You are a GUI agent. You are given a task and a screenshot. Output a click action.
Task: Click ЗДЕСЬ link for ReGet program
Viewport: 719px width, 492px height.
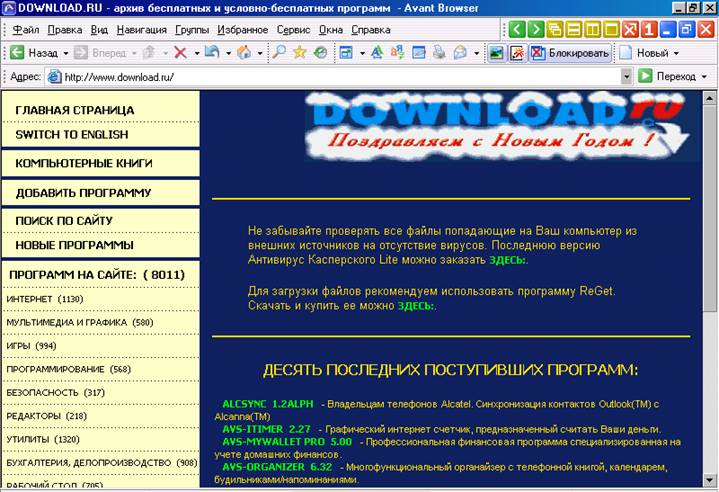pos(415,306)
